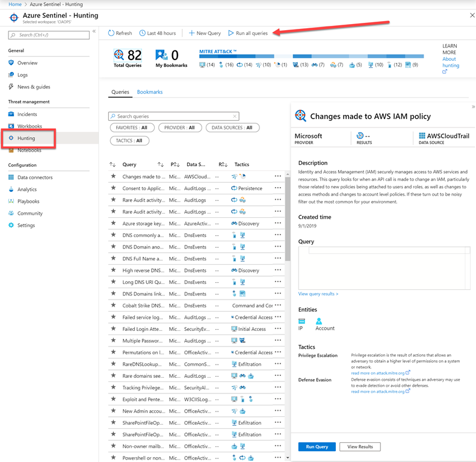This screenshot has height=462, width=476.
Task: Switch to the Bookmarks tab
Action: (149, 92)
